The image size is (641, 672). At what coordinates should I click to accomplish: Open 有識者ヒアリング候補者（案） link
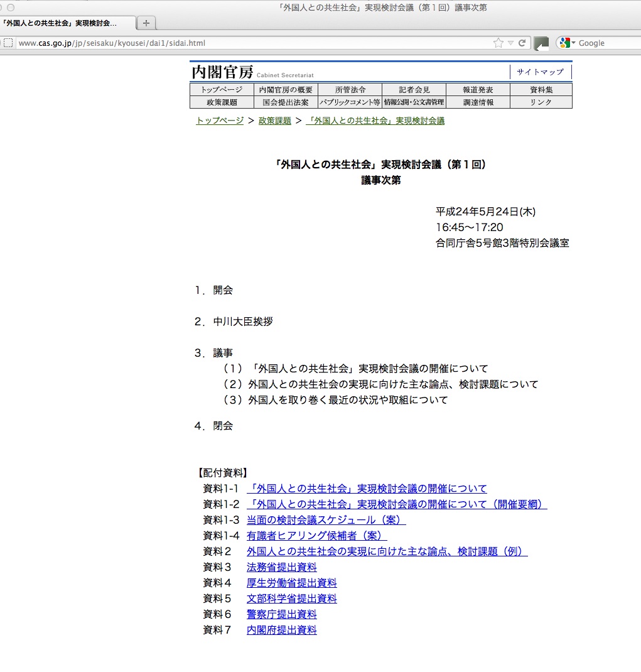316,536
